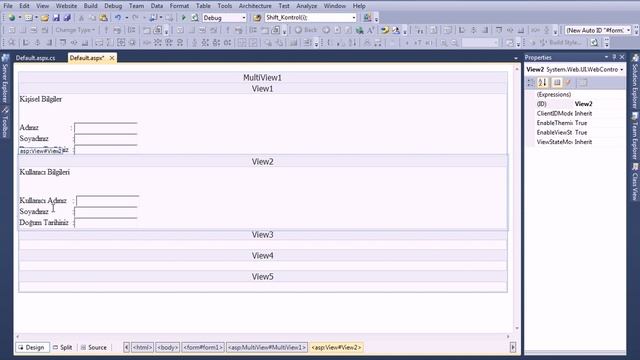Open the Team Explorer side tab
Screen dimensions: 640x360
click(x=635, y=137)
